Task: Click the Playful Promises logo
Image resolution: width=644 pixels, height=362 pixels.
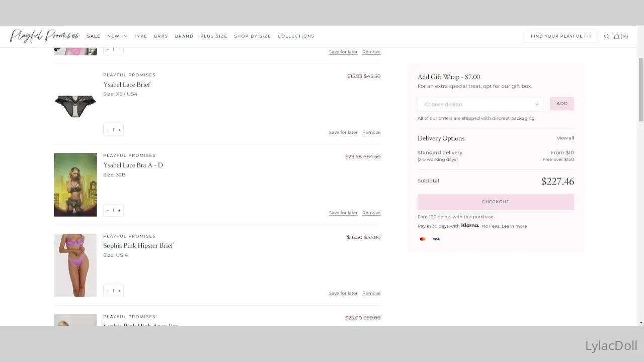Action: point(45,36)
